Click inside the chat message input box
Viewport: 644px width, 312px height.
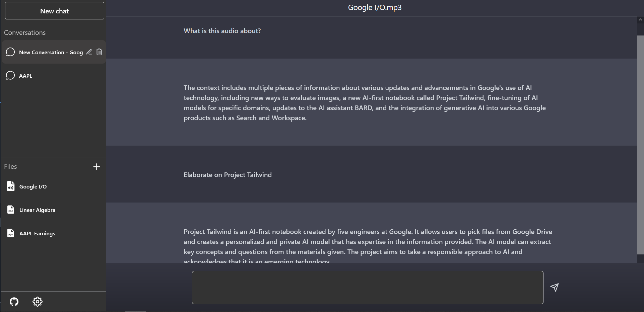pyautogui.click(x=367, y=287)
